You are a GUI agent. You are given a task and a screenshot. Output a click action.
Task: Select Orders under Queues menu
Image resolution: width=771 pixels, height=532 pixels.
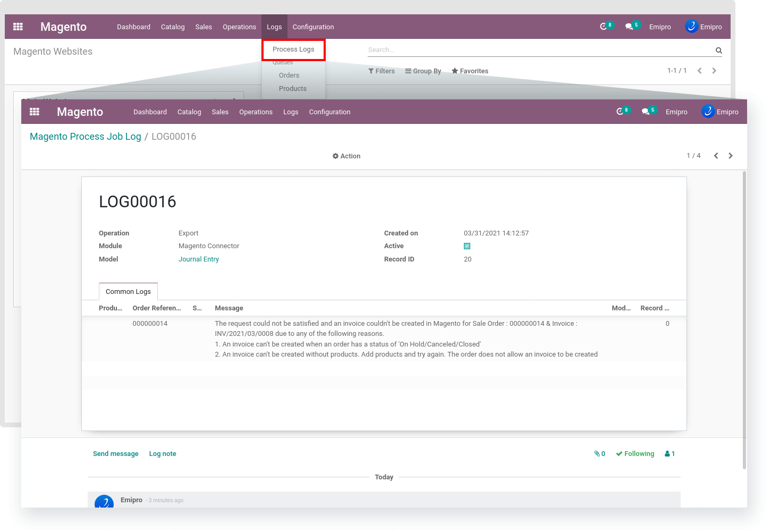289,75
